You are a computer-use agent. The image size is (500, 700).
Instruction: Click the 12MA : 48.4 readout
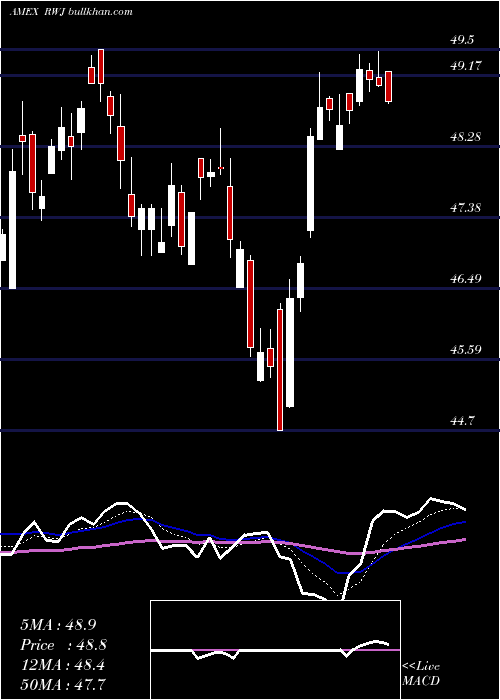[63, 665]
